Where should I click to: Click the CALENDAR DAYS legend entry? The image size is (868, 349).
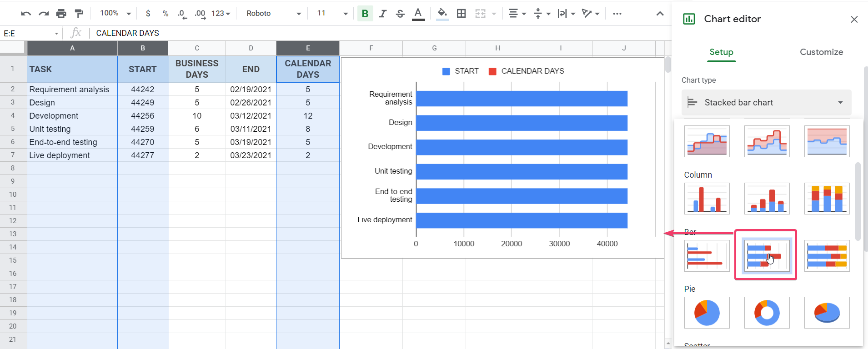[x=527, y=71]
